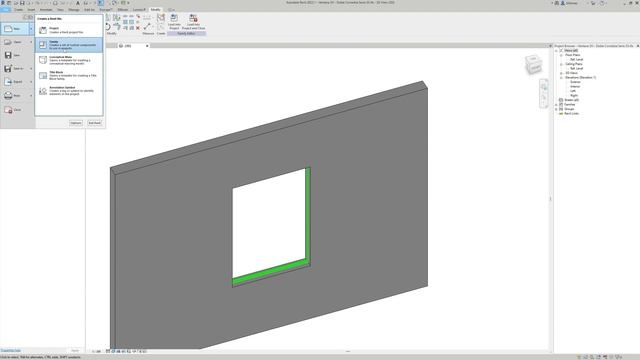Switch to the Insert ribbon tab
The width and height of the screenshot is (640, 360).
click(x=31, y=9)
